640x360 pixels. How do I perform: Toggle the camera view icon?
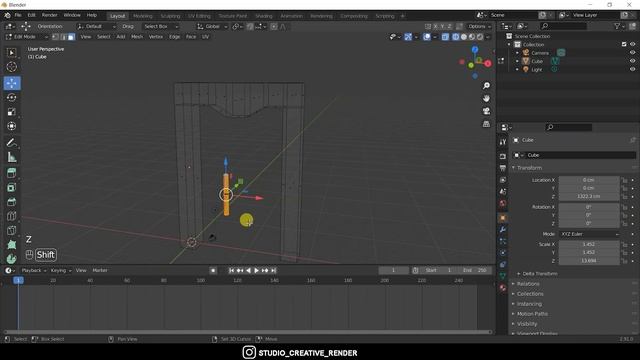(x=486, y=111)
